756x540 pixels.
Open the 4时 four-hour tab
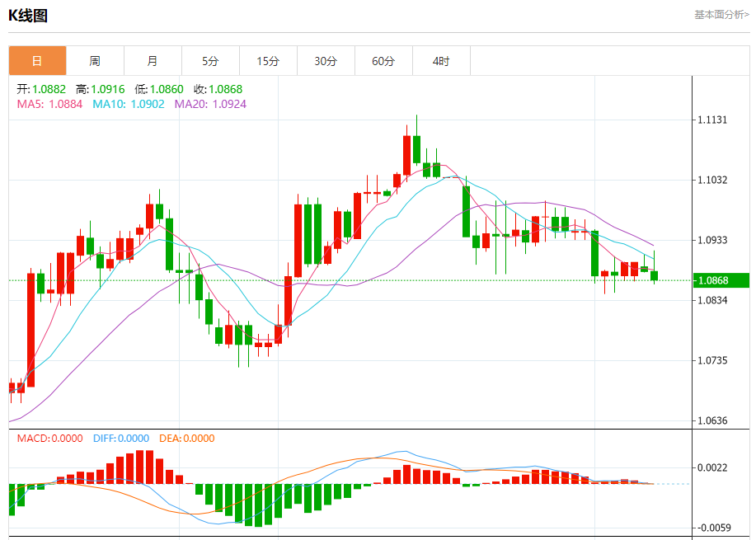441,61
